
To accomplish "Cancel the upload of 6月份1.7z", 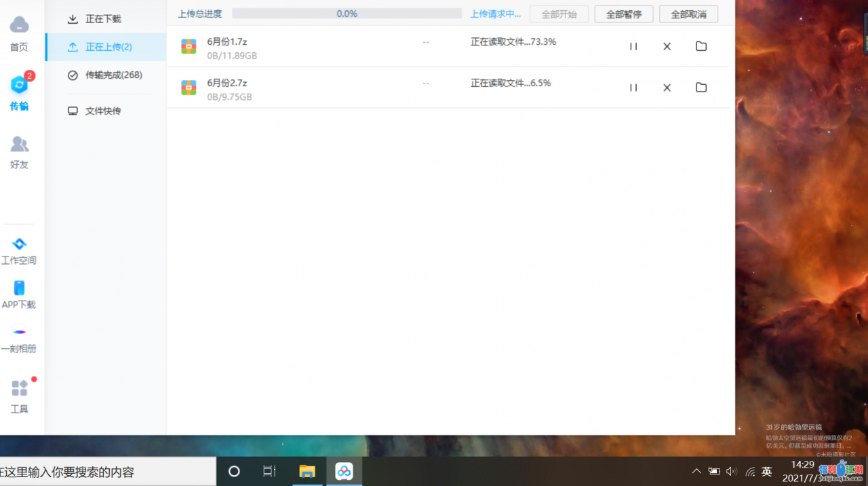I will click(x=667, y=45).
